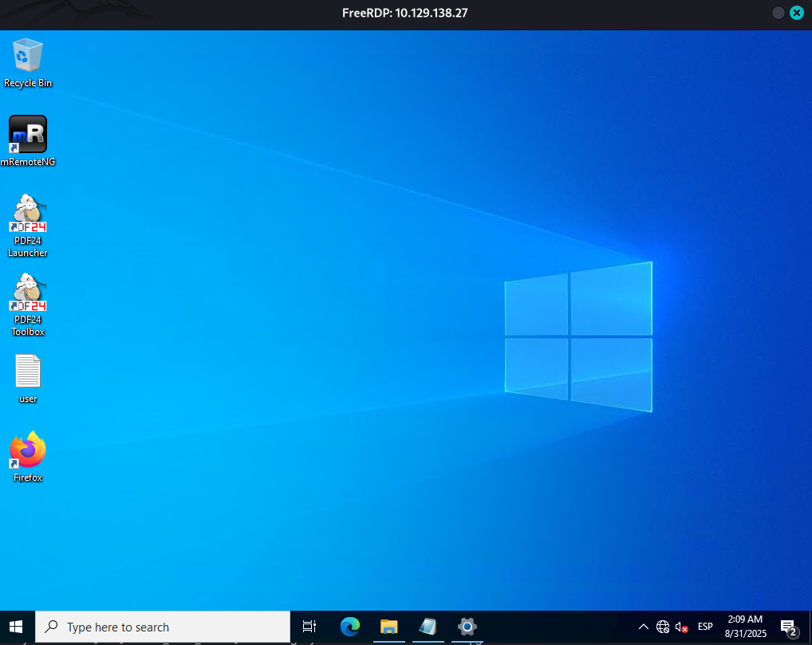The width and height of the screenshot is (812, 645).
Task: Open the network status tray icon
Action: click(662, 627)
